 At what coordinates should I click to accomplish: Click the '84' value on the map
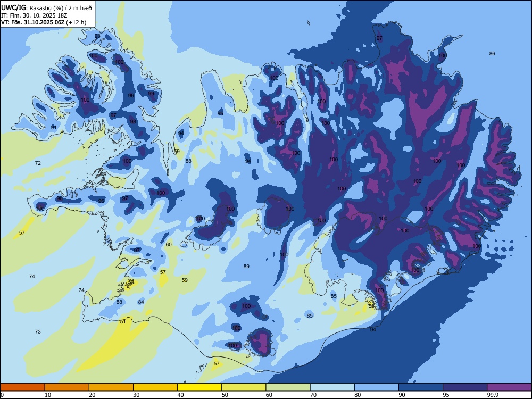(x=141, y=302)
